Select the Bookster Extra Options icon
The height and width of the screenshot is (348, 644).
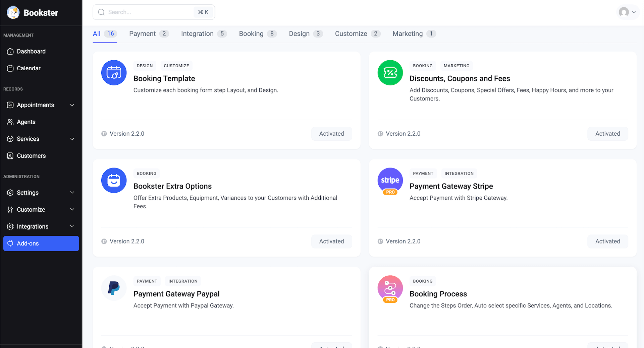point(114,181)
